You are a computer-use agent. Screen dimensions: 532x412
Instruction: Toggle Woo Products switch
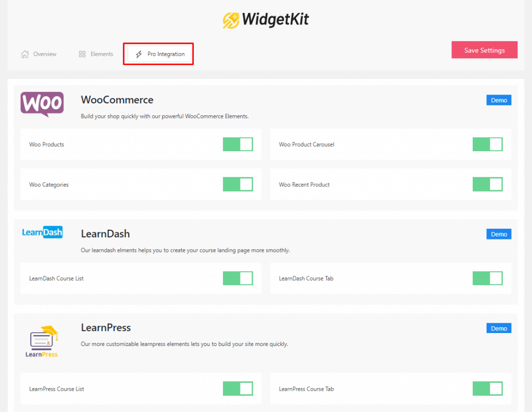click(238, 144)
